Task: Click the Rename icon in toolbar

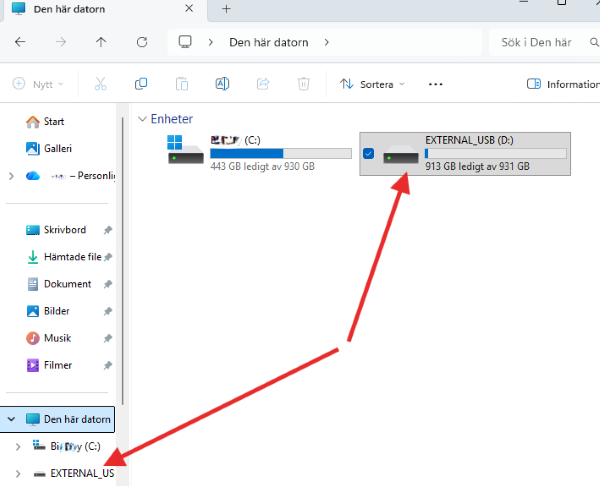Action: point(222,84)
